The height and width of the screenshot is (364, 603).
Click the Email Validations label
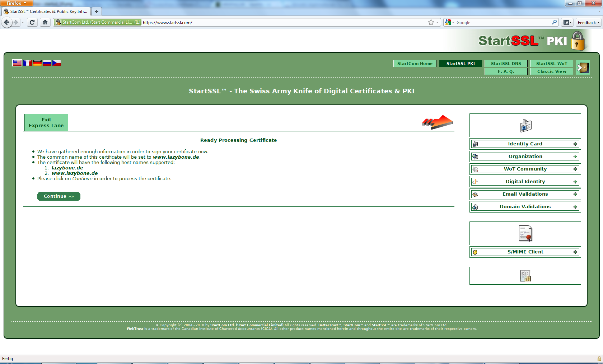click(x=525, y=194)
